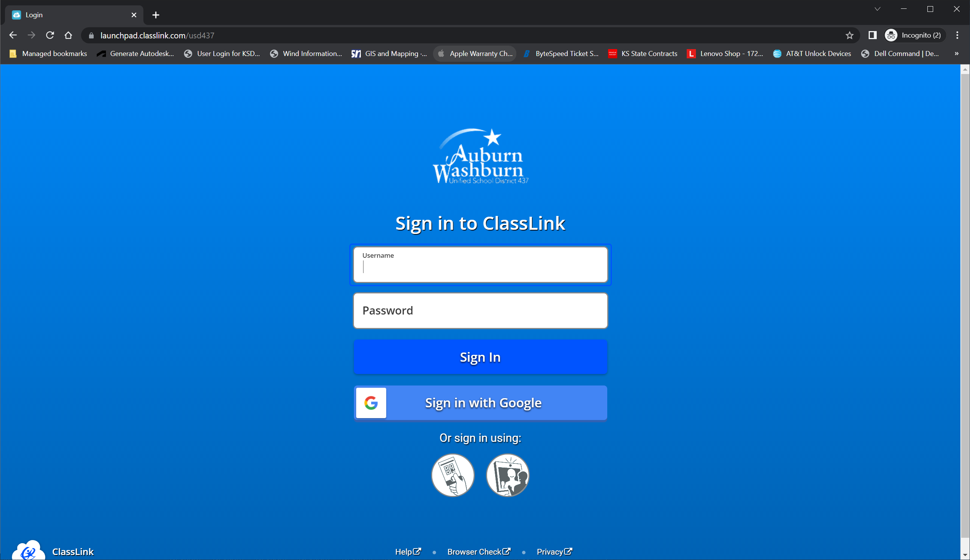Click the QuickCard QR code sign-in icon
970x560 pixels.
(x=453, y=475)
